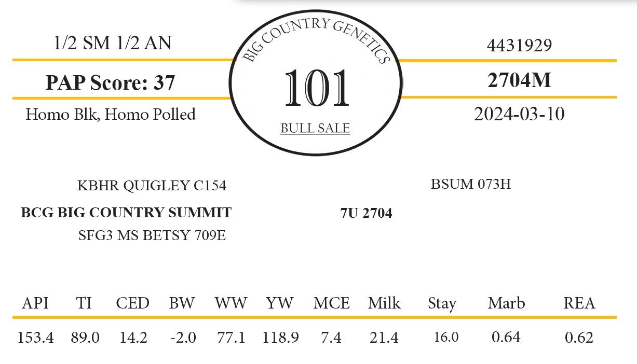Click the BSUM 073H entry
Viewport: 637px width, 364px height.
[x=470, y=184]
